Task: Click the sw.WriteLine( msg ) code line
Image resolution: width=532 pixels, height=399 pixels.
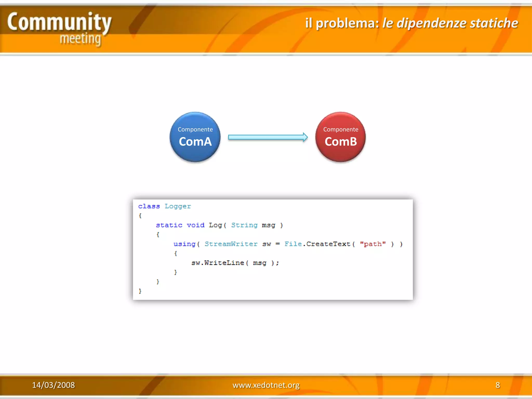Action: click(235, 263)
